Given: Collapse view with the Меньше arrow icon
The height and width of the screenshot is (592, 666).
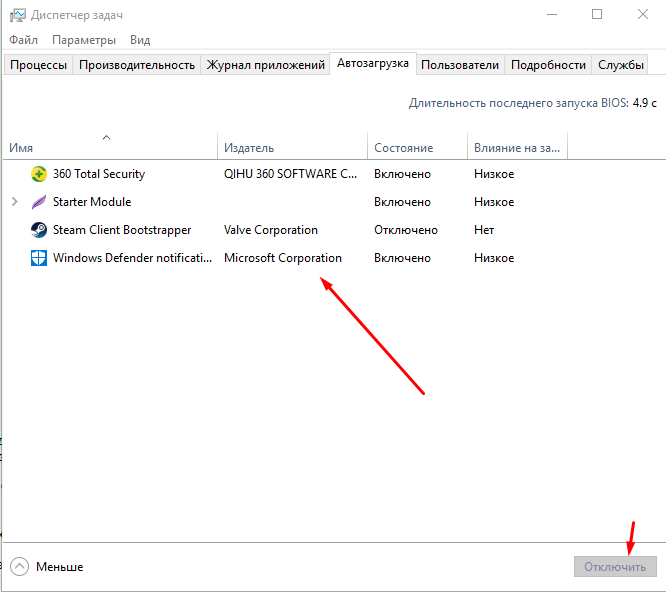Looking at the screenshot, I should point(19,567).
